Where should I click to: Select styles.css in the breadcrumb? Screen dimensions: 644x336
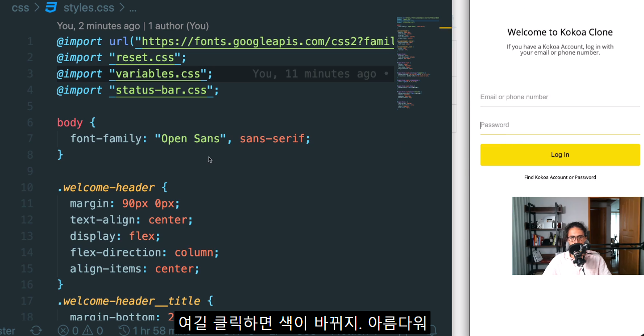click(89, 8)
